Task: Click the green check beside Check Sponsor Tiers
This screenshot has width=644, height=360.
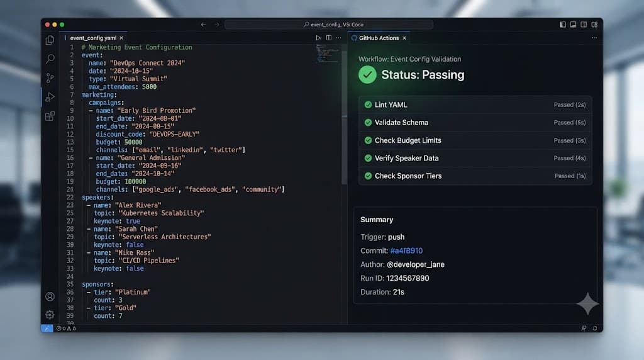Action: click(x=368, y=176)
